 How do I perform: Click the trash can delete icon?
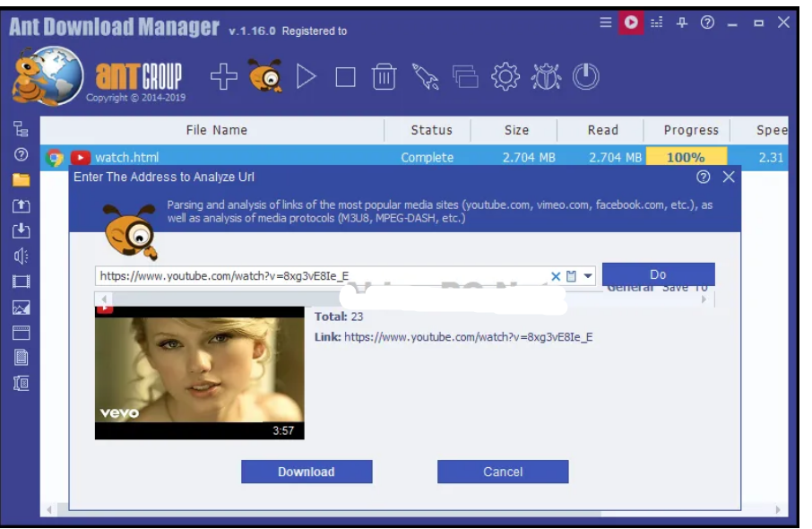click(384, 77)
